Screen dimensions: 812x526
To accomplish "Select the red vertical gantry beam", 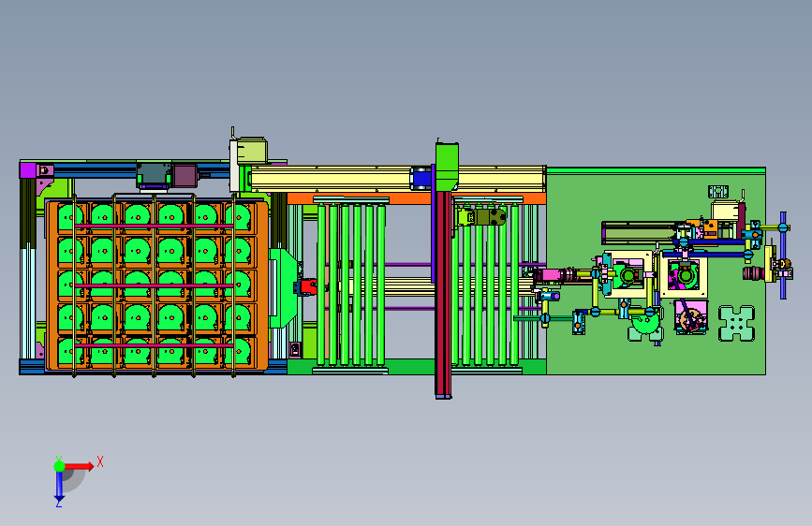I will pyautogui.click(x=444, y=293).
